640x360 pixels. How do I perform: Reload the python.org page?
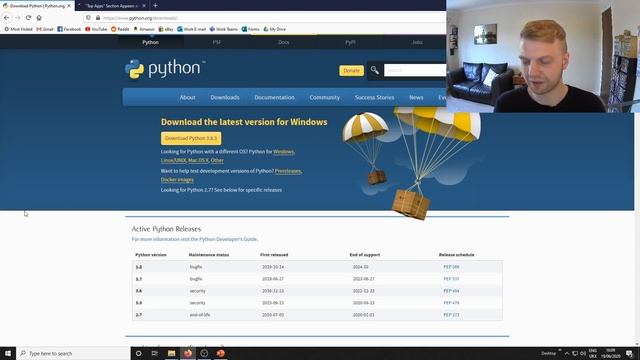pos(28,18)
